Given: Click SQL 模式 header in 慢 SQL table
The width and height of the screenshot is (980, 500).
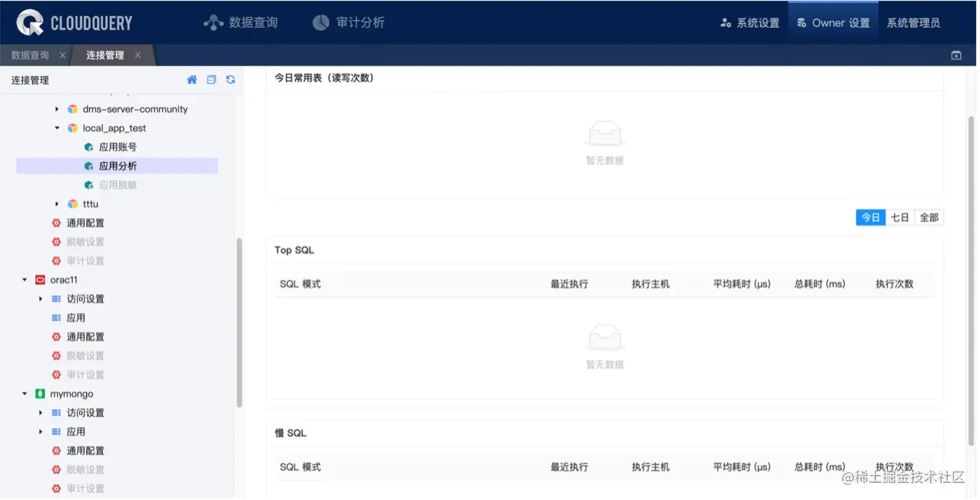Looking at the screenshot, I should [x=300, y=467].
